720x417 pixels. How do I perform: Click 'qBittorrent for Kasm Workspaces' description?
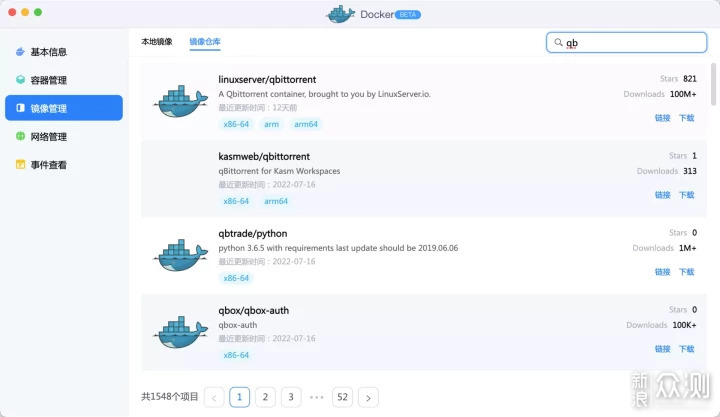pos(279,171)
